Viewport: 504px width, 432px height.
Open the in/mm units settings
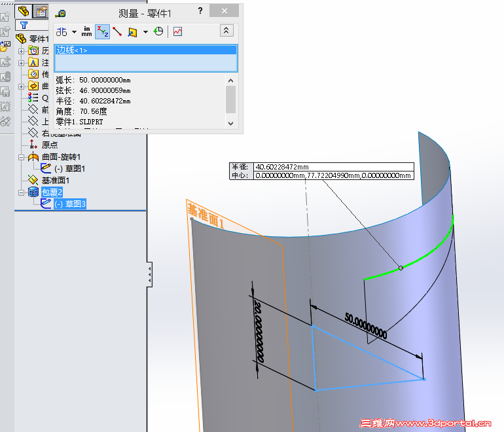click(x=87, y=31)
